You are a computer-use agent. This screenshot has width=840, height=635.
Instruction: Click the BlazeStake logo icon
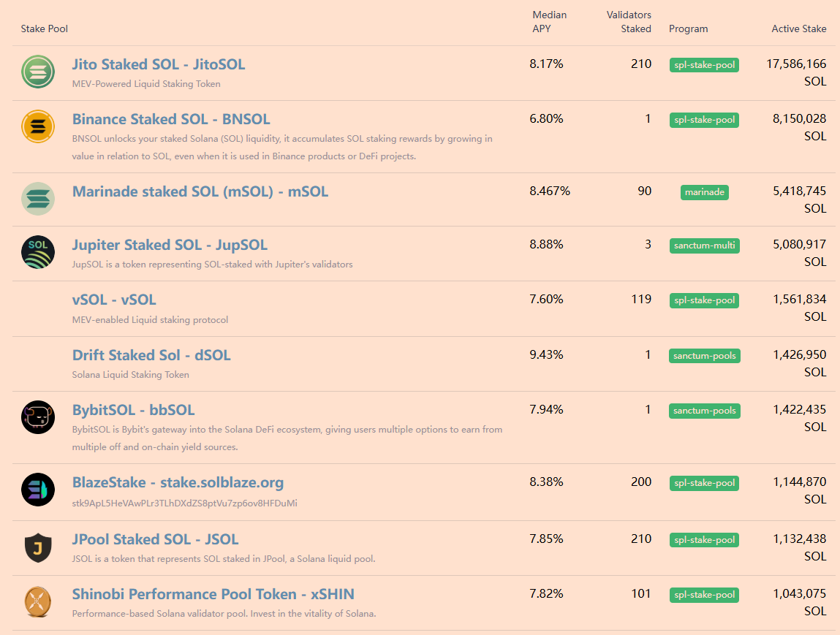(38, 490)
